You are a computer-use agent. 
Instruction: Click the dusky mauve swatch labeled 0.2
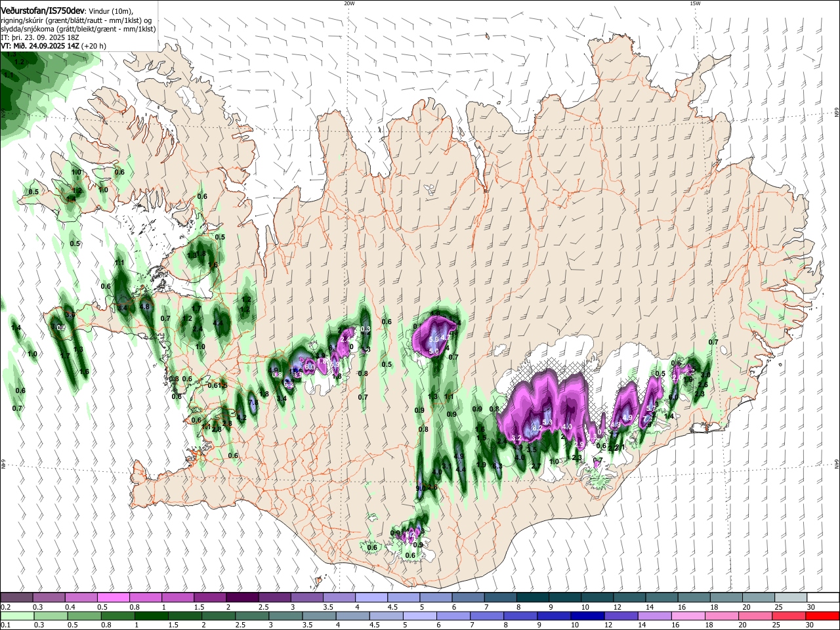pos(17,598)
